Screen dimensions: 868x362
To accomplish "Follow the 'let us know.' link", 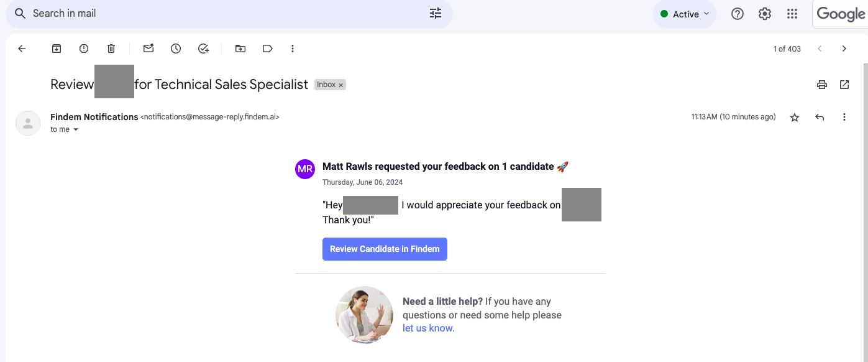I will click(428, 328).
